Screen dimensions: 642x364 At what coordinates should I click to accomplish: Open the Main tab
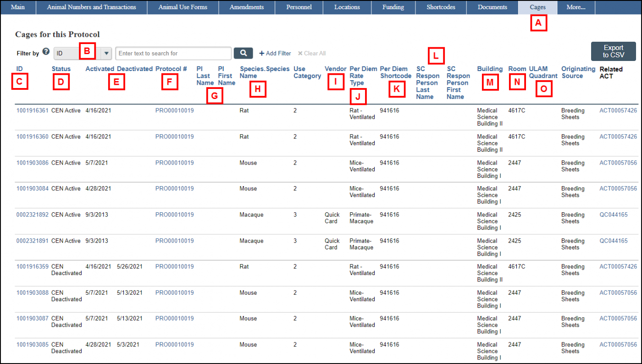(18, 7)
